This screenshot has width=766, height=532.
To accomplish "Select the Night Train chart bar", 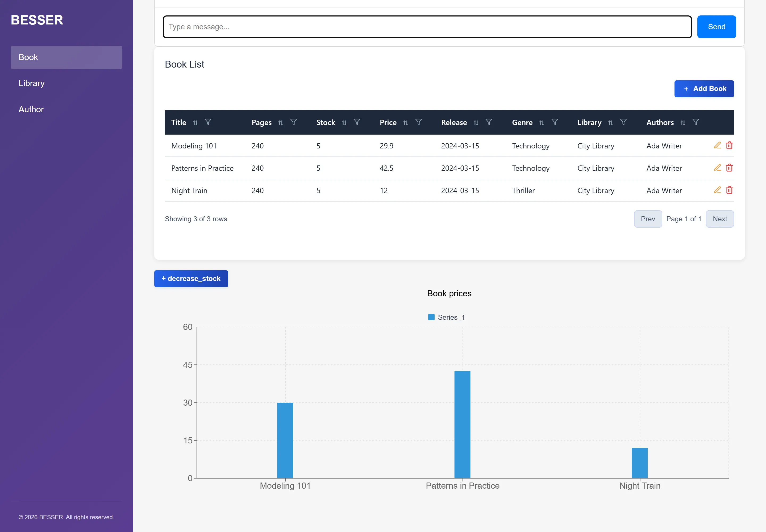I will pyautogui.click(x=640, y=463).
